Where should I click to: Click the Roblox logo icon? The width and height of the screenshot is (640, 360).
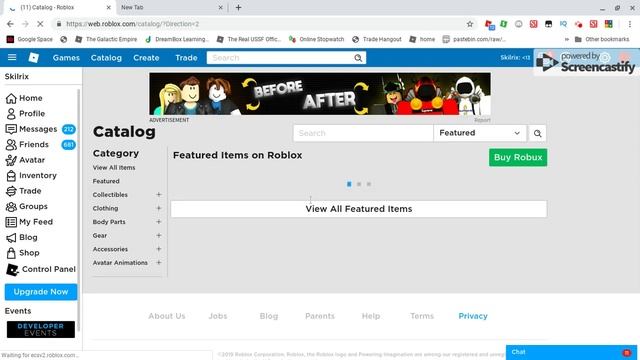(34, 58)
